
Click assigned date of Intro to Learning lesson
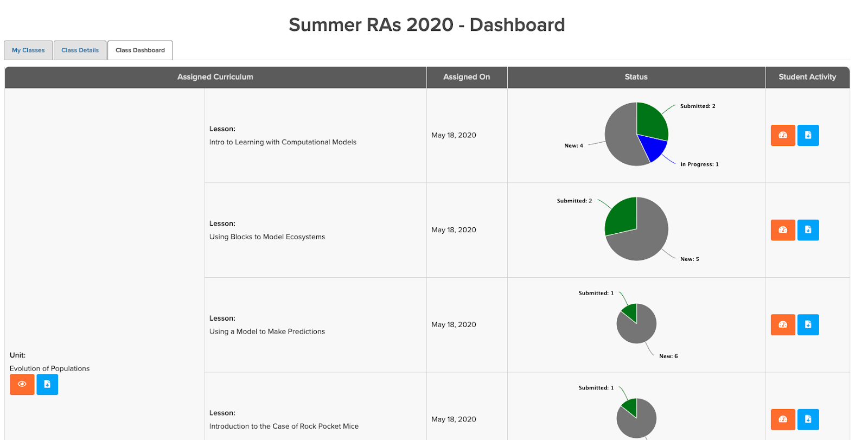[454, 135]
